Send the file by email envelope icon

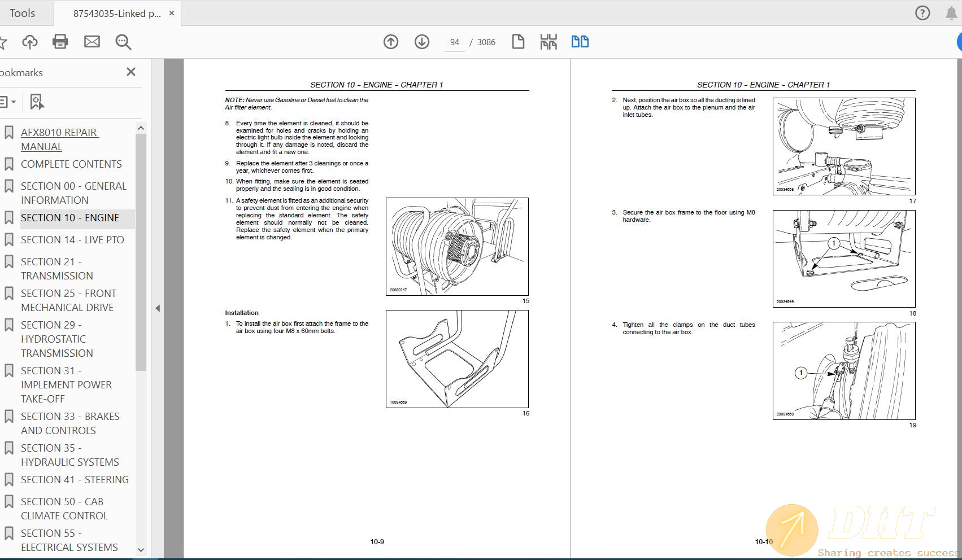(x=92, y=42)
